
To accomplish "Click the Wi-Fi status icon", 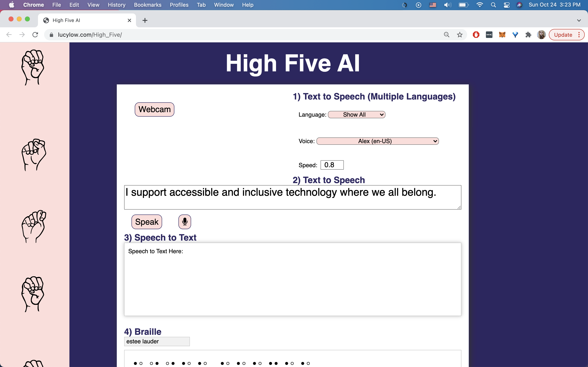I will coord(479,5).
